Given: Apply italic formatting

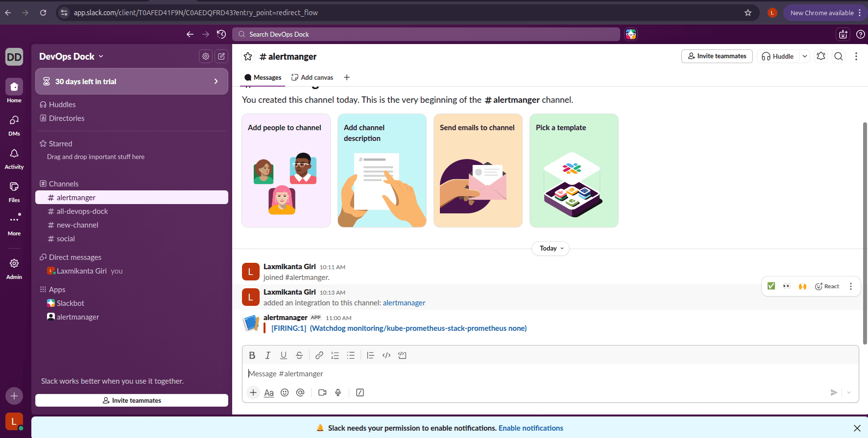Looking at the screenshot, I should click(x=268, y=355).
